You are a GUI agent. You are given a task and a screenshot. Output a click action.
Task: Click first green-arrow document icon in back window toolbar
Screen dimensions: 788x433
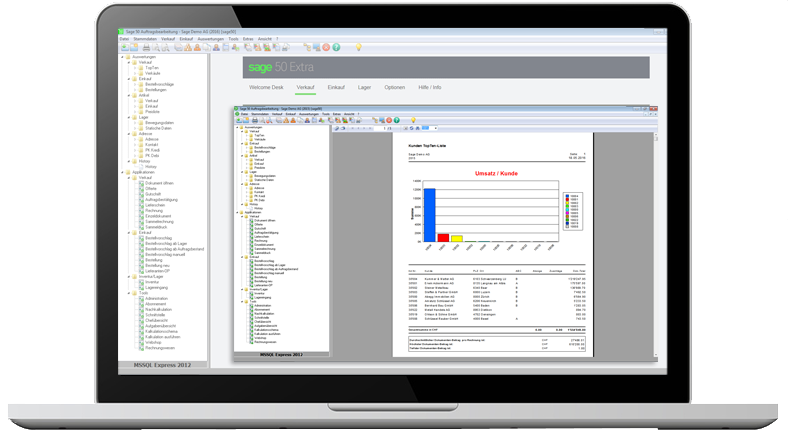125,47
